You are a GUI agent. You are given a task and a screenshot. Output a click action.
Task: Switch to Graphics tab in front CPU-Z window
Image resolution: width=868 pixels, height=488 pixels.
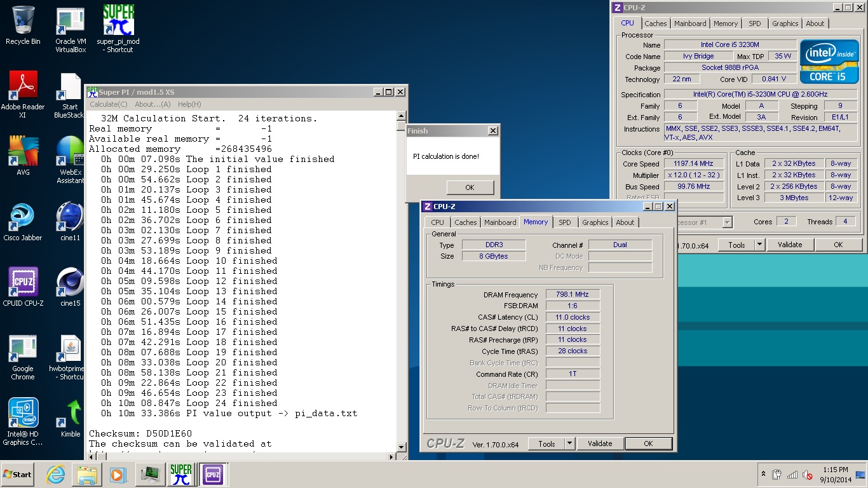coord(595,222)
